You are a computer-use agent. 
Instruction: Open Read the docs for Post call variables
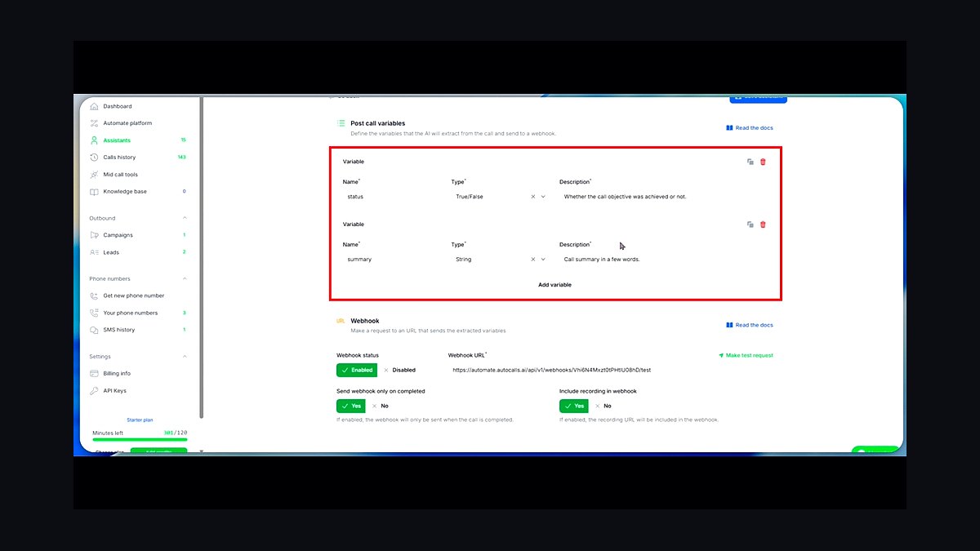coord(750,128)
